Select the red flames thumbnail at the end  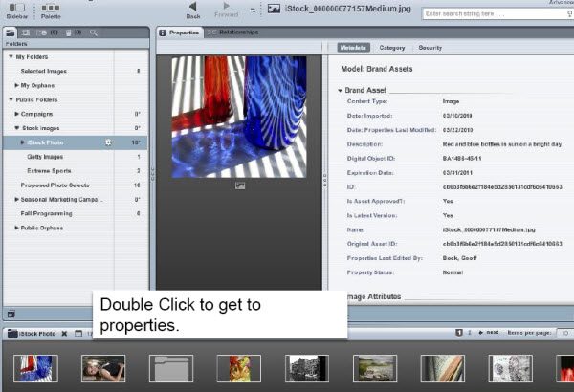click(x=565, y=368)
